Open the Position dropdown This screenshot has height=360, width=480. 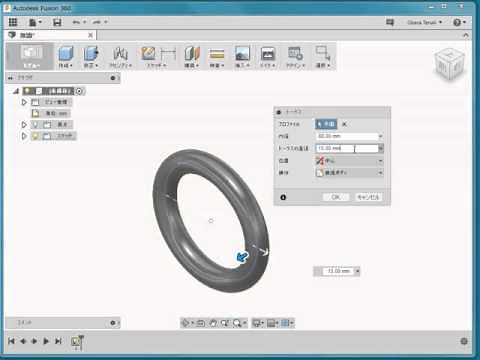point(349,161)
